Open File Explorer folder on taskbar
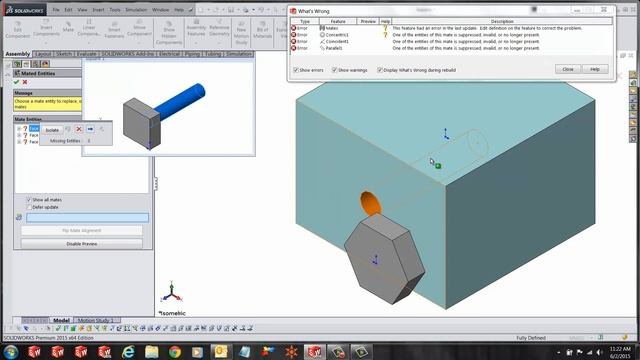The image size is (640, 360). point(151,352)
